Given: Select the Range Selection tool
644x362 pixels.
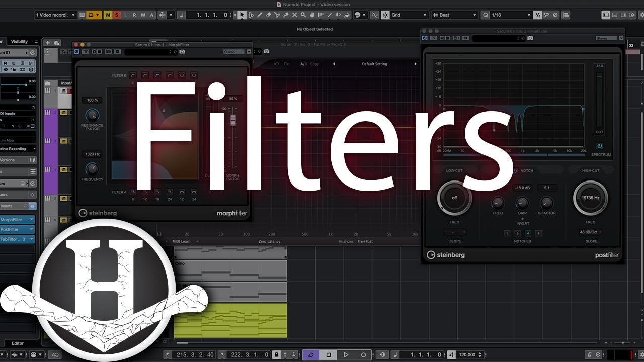Looking at the screenshot, I should (251, 15).
